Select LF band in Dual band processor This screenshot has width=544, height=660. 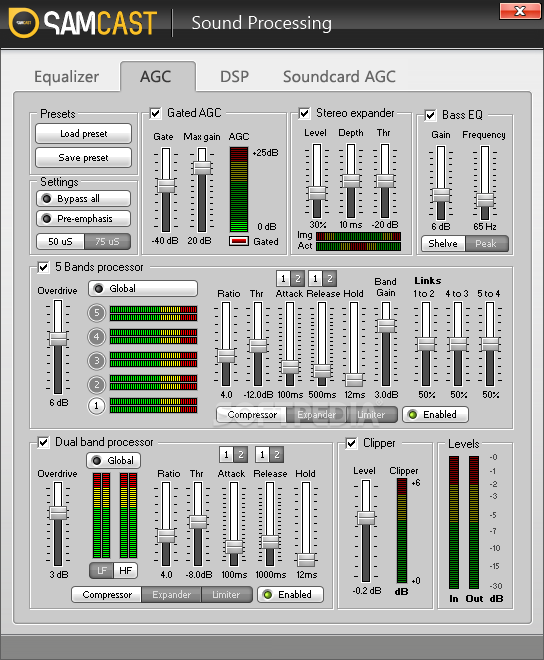102,571
